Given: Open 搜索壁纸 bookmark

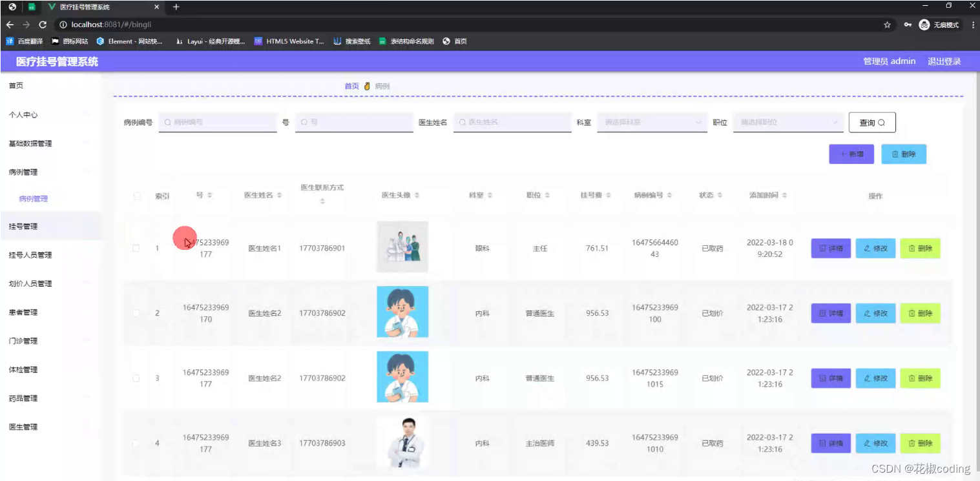Looking at the screenshot, I should coord(352,41).
